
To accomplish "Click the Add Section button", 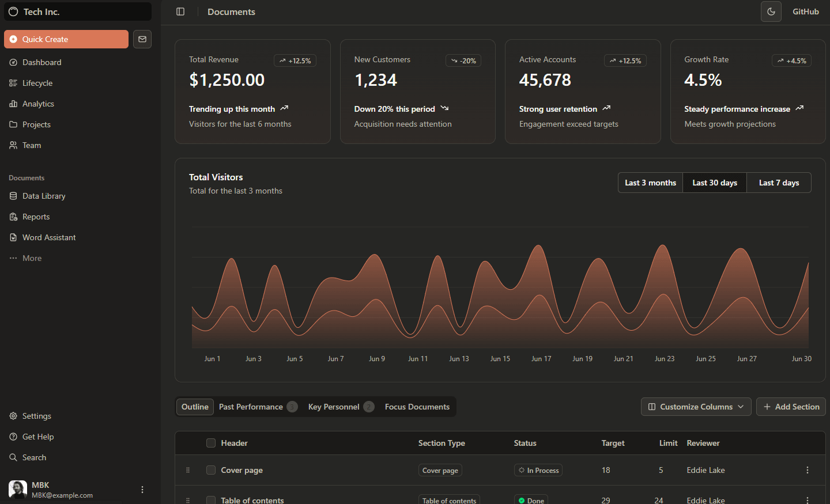I will (x=791, y=407).
